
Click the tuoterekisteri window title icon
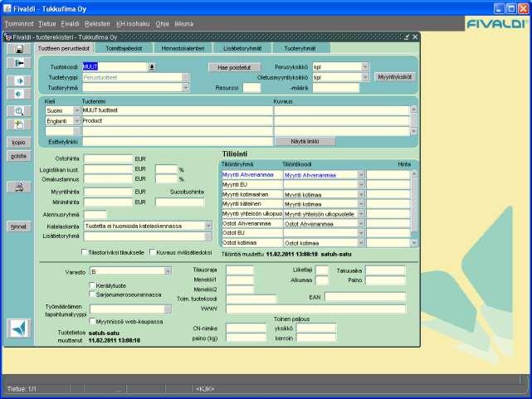[7, 37]
